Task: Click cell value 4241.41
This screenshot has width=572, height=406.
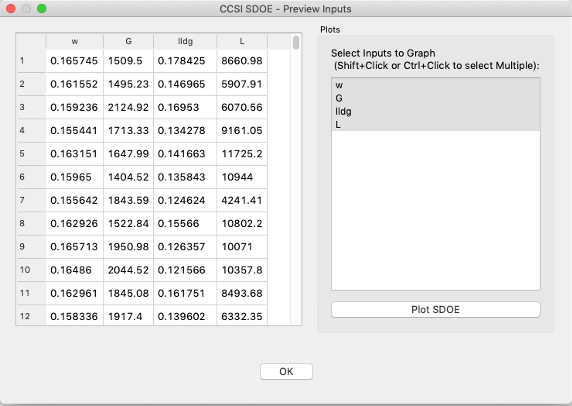Action: (x=242, y=200)
